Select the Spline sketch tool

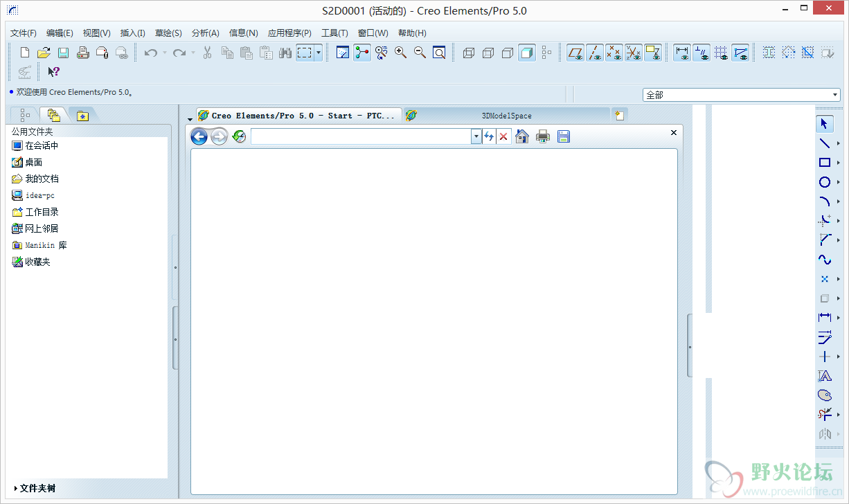pos(824,260)
